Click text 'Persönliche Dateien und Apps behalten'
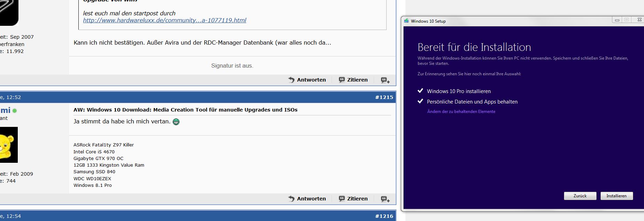This screenshot has height=221, width=644. [x=472, y=102]
